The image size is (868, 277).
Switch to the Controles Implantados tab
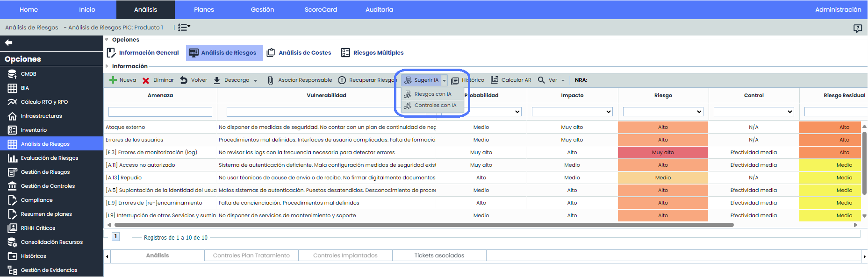[x=345, y=256]
